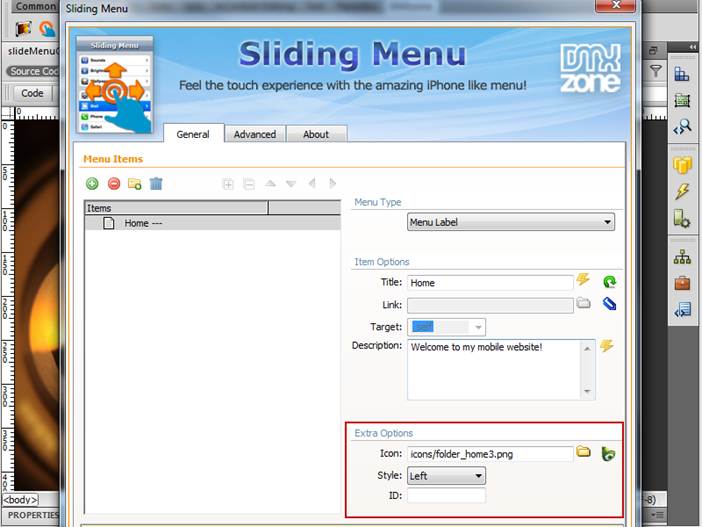Image resolution: width=702 pixels, height=527 pixels.
Task: Click the filter funnel icon in Dreamweaver
Action: [655, 71]
